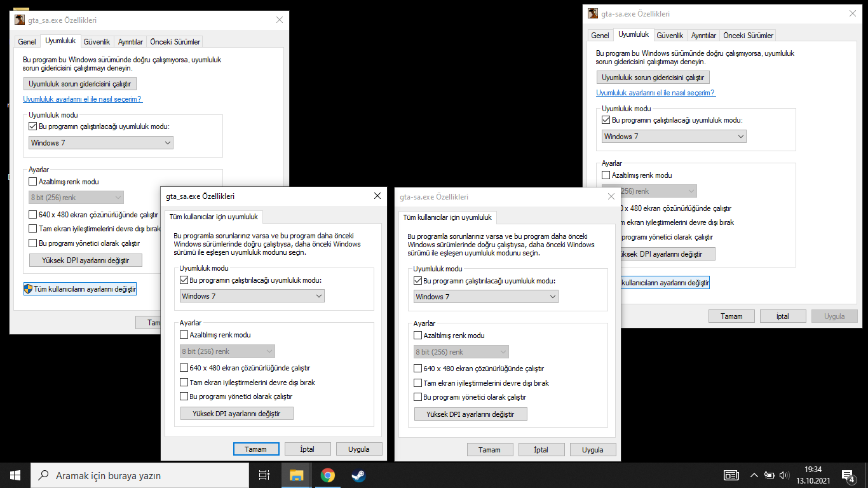This screenshot has width=868, height=488.
Task: Open manual compatibility settings help link in gta_sa.exe window
Action: coord(83,99)
